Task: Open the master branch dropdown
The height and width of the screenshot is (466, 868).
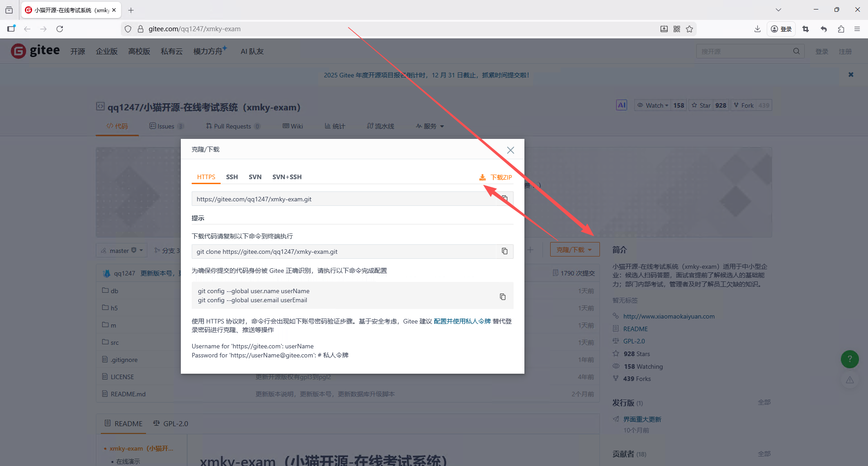Action: [x=121, y=250]
